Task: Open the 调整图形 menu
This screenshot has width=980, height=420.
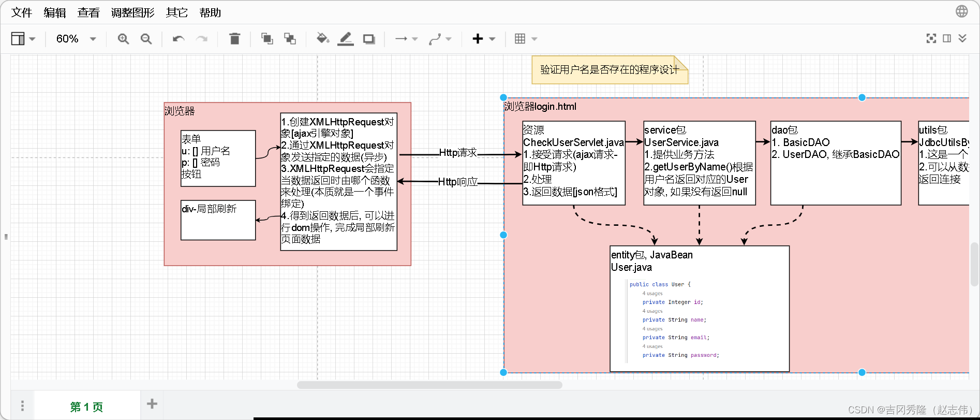Action: click(132, 12)
